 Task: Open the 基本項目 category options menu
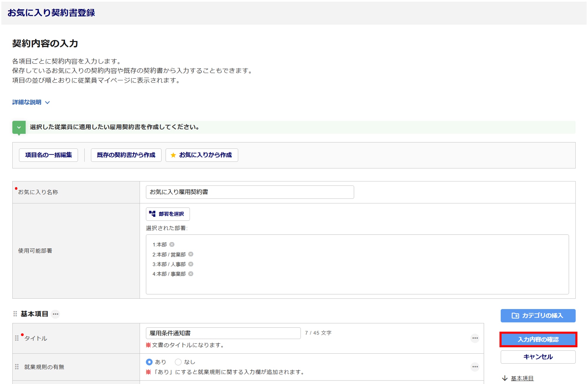(56, 314)
